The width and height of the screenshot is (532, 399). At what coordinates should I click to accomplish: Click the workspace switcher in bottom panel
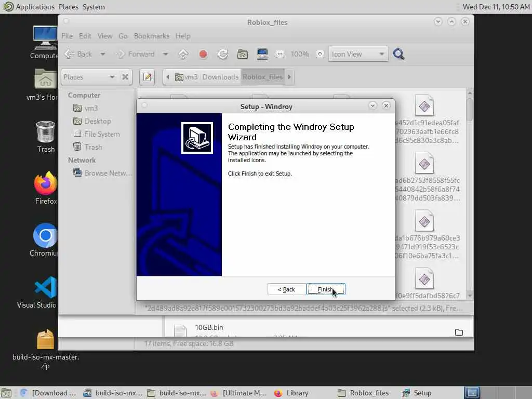pos(498,393)
